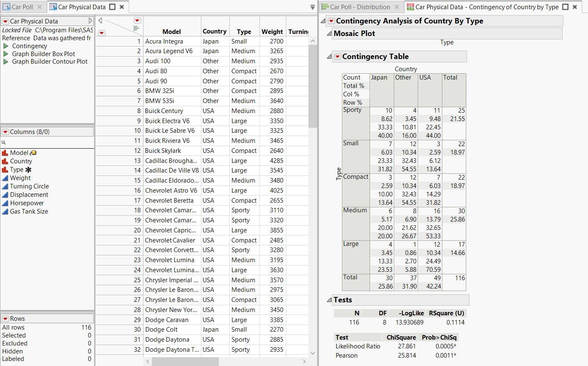Click the filter funnel icon at top right
Screen dimensions: 588x366
click(x=312, y=8)
